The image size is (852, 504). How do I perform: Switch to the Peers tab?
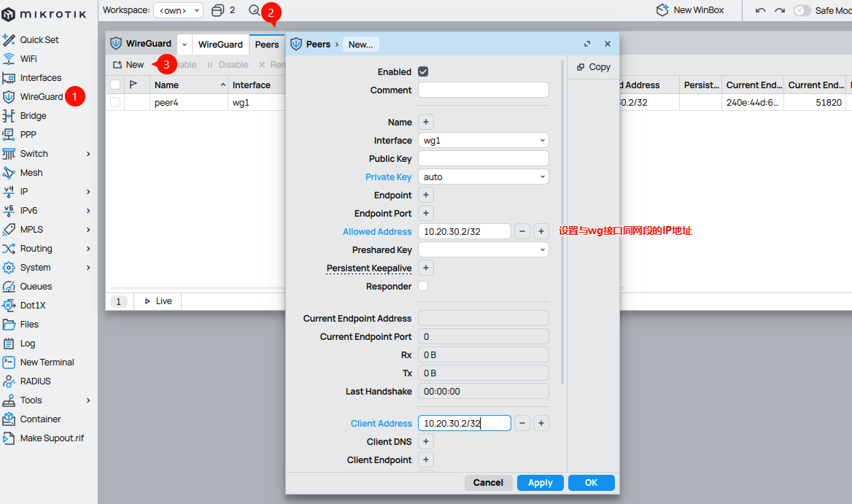click(x=267, y=44)
